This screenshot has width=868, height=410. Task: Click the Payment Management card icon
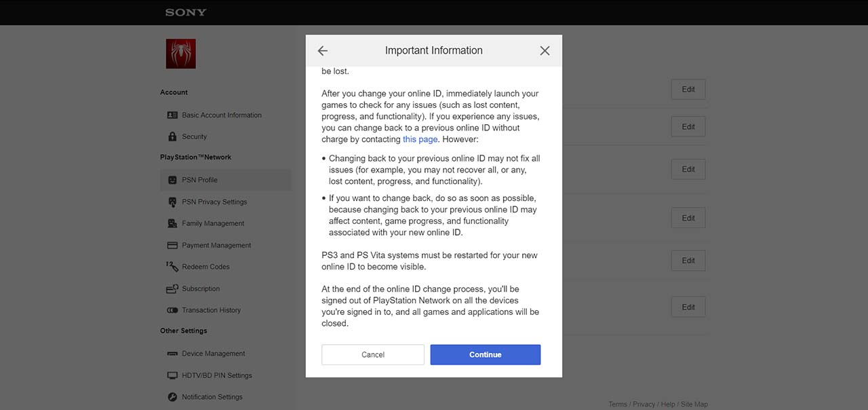[x=172, y=245]
